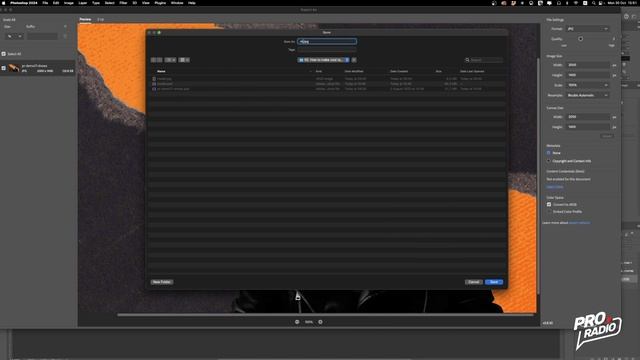
Task: Click the Canvas Size Height field
Action: (x=588, y=127)
